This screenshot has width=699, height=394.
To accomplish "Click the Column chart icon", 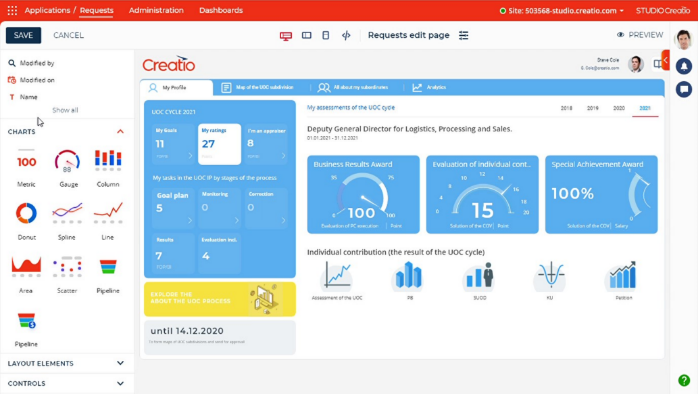I will [108, 160].
